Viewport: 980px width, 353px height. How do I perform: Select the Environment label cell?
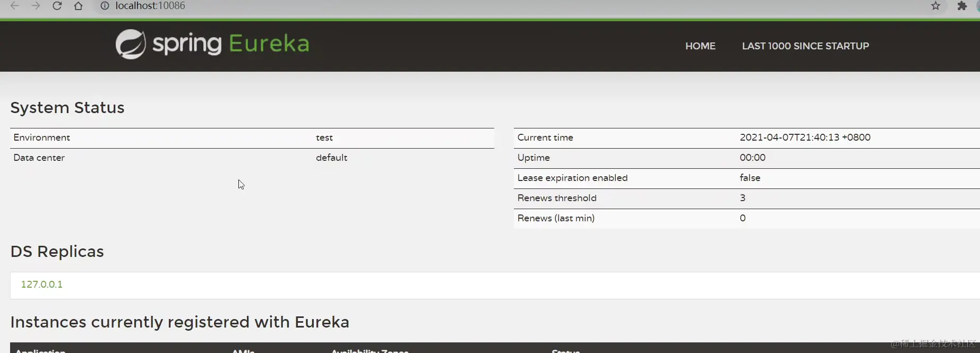point(41,137)
